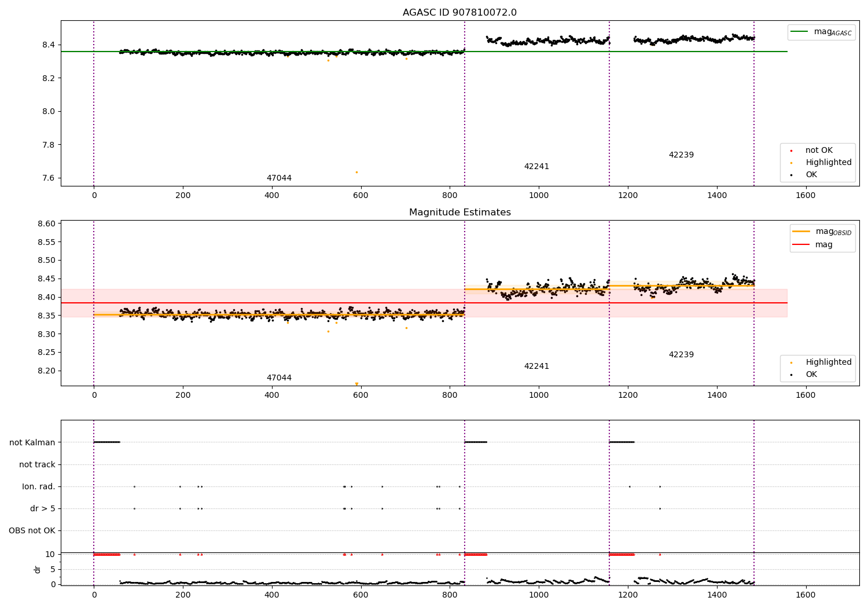Viewport: 868px width, 608px height.
Task: Click the dr-axis tick label 5
Action: click(53, 569)
